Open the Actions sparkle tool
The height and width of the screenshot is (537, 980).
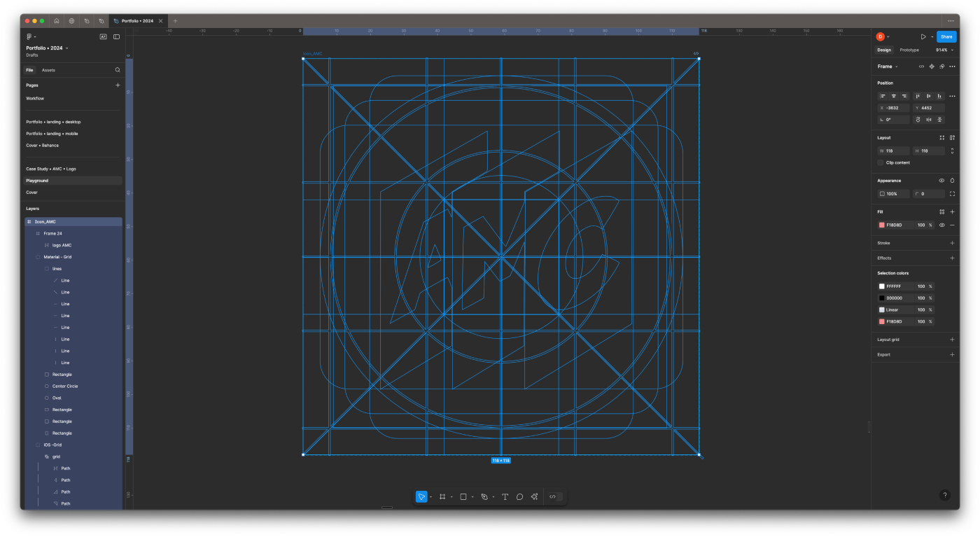pyautogui.click(x=534, y=496)
